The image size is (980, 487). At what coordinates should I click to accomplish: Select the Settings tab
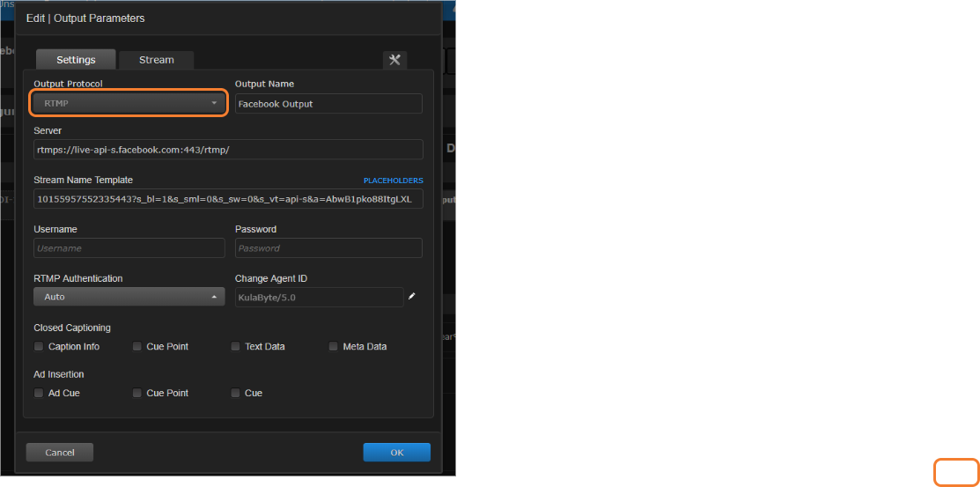(x=76, y=60)
